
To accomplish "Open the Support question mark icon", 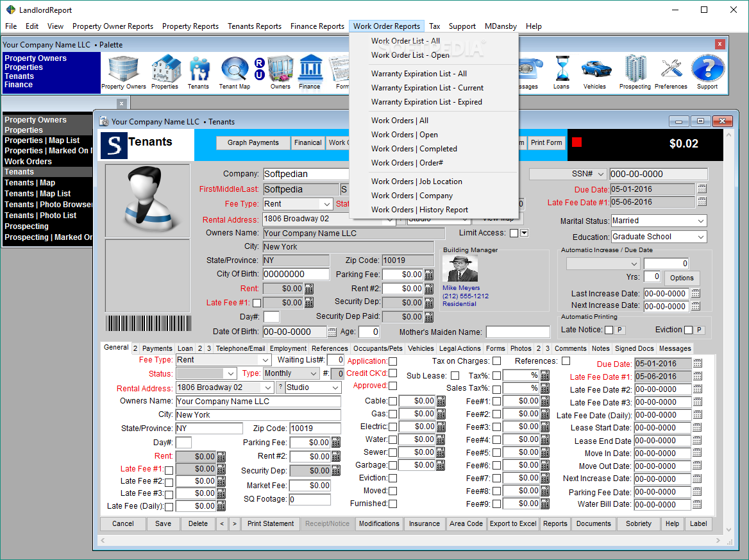I will coord(707,72).
